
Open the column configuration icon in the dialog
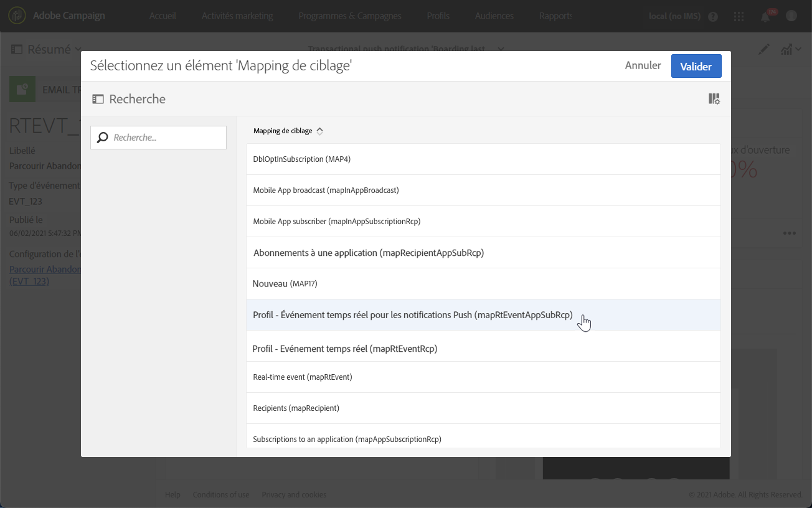tap(714, 99)
